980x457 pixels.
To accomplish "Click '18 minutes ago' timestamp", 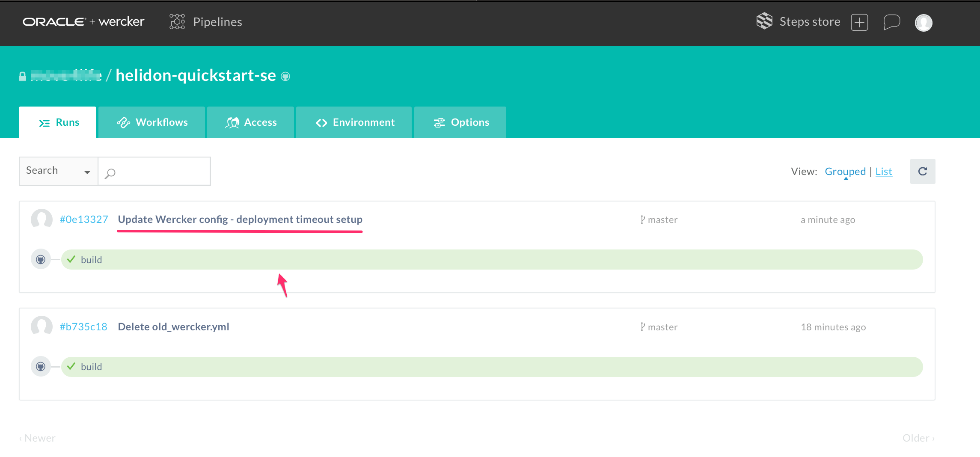I will tap(833, 327).
